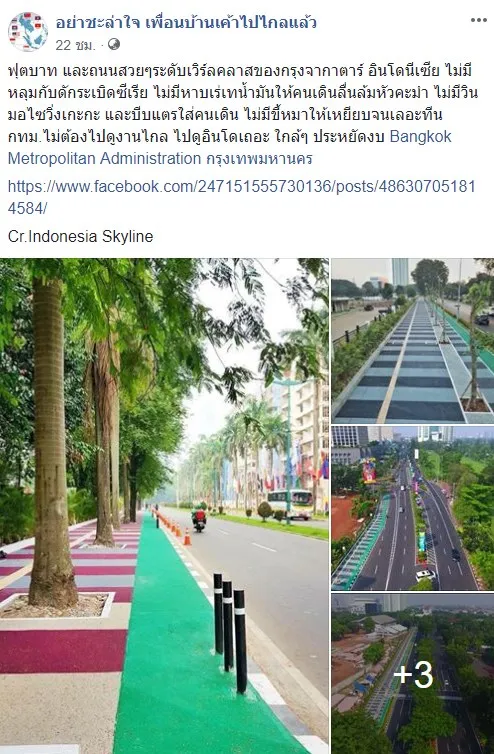Open the aerial multi-lane road photo thumbnail

tap(413, 508)
